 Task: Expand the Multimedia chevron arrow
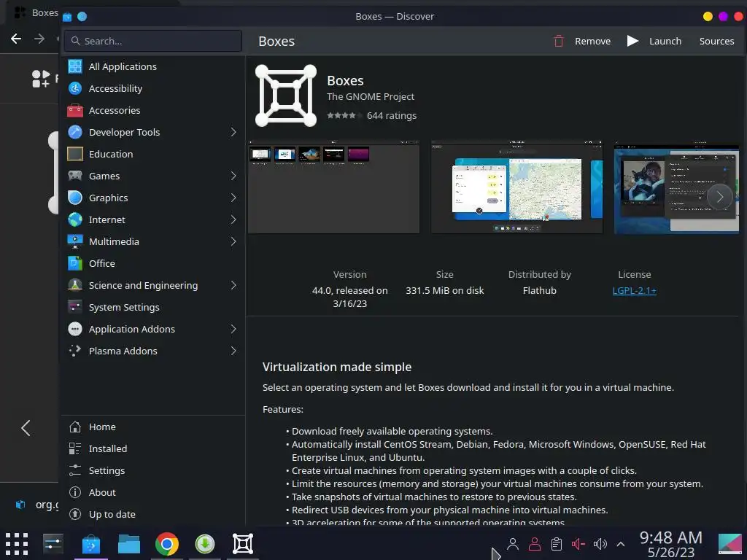(233, 242)
